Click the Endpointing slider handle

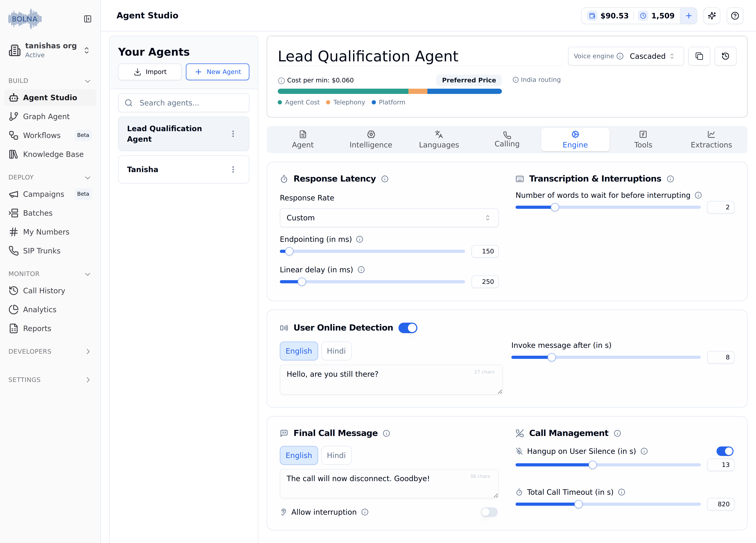(x=289, y=251)
